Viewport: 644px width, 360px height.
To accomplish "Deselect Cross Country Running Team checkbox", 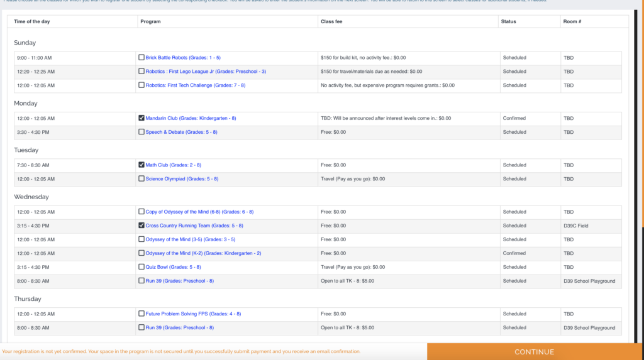I will click(x=142, y=226).
